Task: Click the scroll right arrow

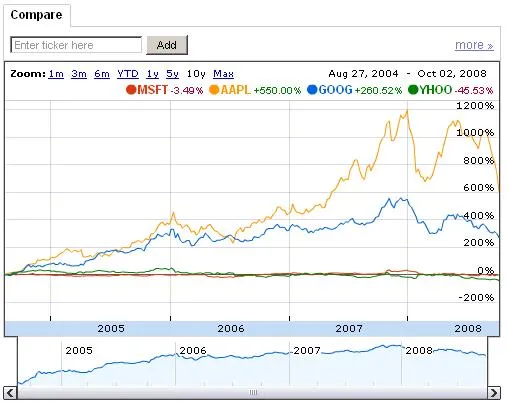Action: click(x=494, y=393)
